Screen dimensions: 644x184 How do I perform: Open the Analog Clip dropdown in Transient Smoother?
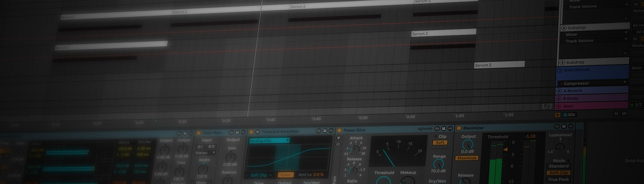269,141
